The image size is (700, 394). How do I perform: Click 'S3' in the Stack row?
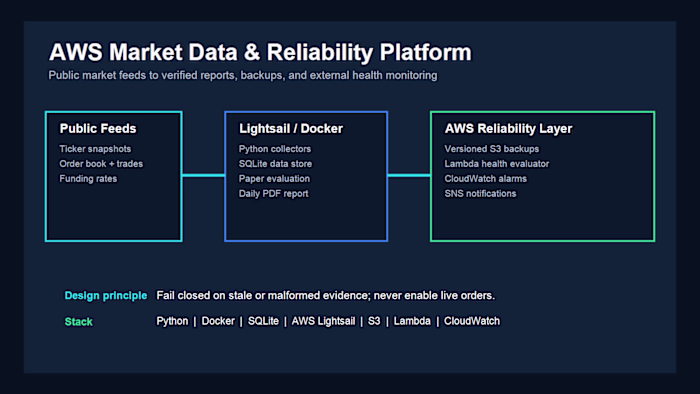tap(374, 321)
